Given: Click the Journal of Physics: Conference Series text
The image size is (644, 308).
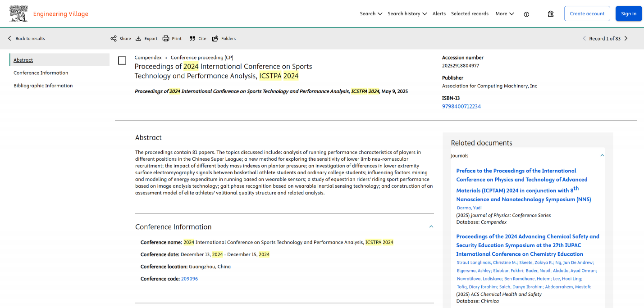Looking at the screenshot, I should (x=511, y=215).
